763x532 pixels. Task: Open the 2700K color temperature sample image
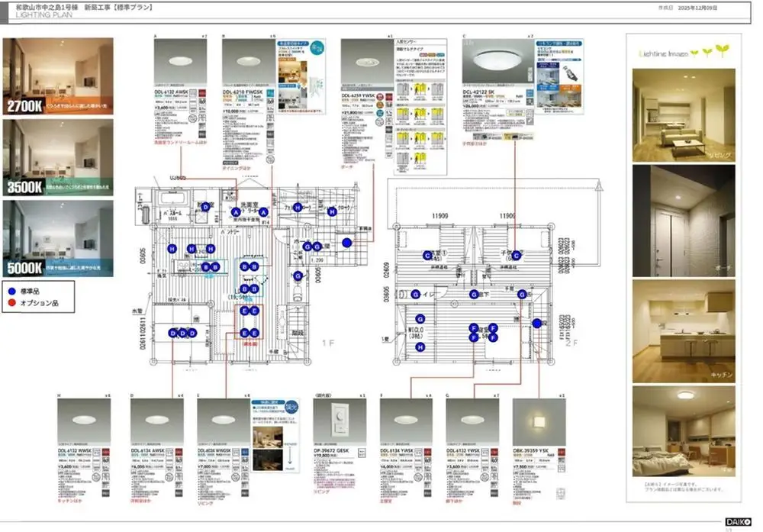pyautogui.click(x=58, y=76)
